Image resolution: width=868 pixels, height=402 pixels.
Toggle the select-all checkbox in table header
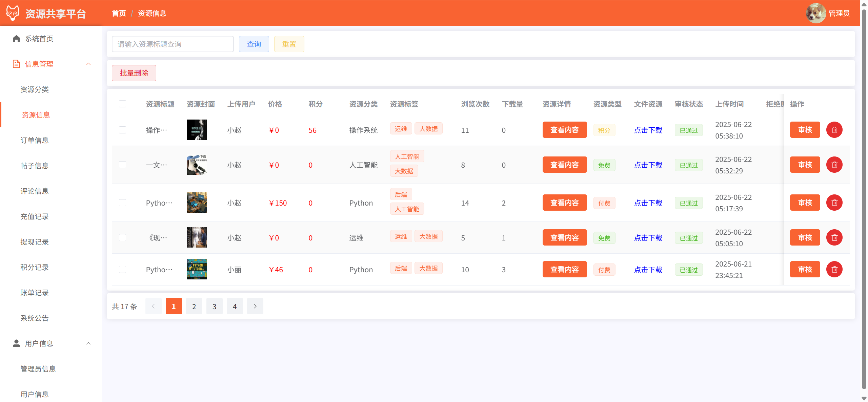click(x=122, y=104)
